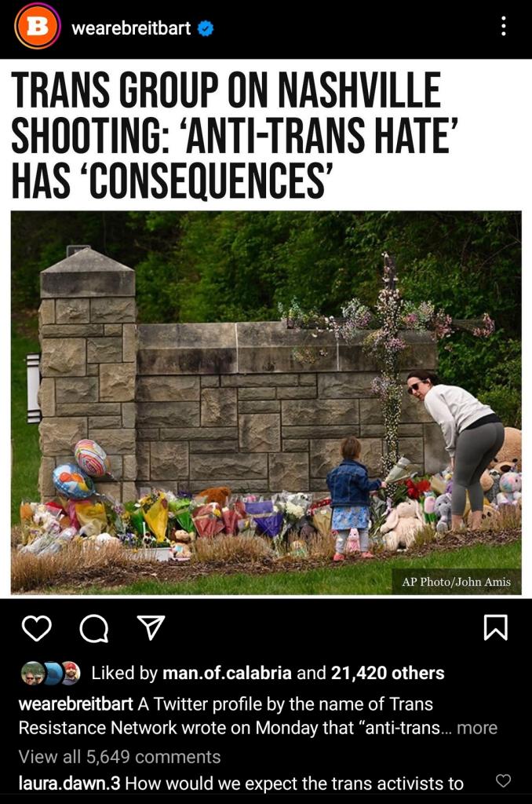The width and height of the screenshot is (532, 804).
Task: Open wearebreitbart username in the header
Action: pyautogui.click(x=131, y=28)
